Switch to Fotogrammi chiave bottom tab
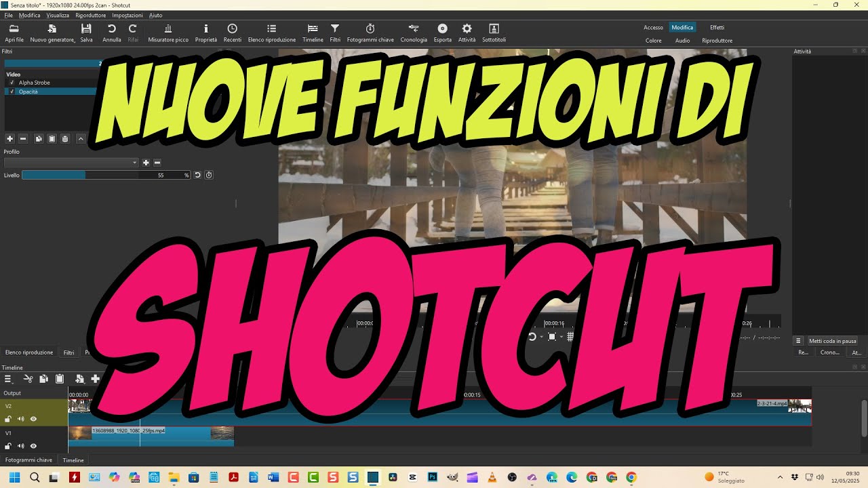This screenshot has width=868, height=488. pos(29,460)
